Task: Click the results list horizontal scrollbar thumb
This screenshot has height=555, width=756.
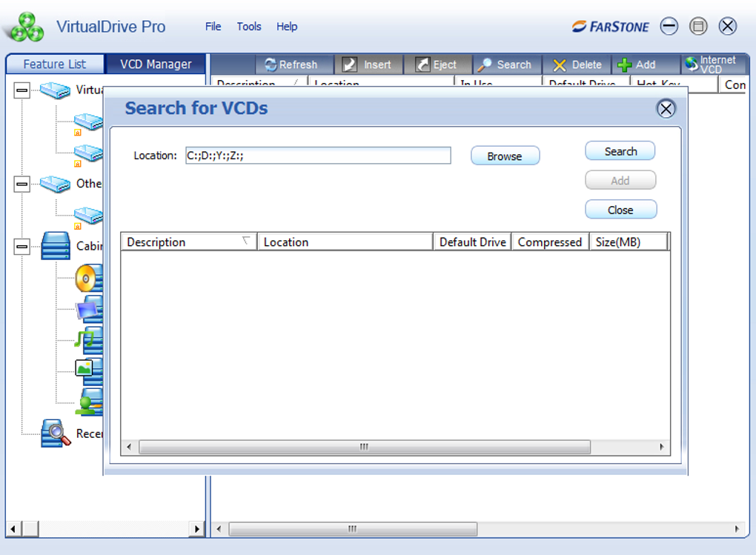Action: click(x=365, y=447)
